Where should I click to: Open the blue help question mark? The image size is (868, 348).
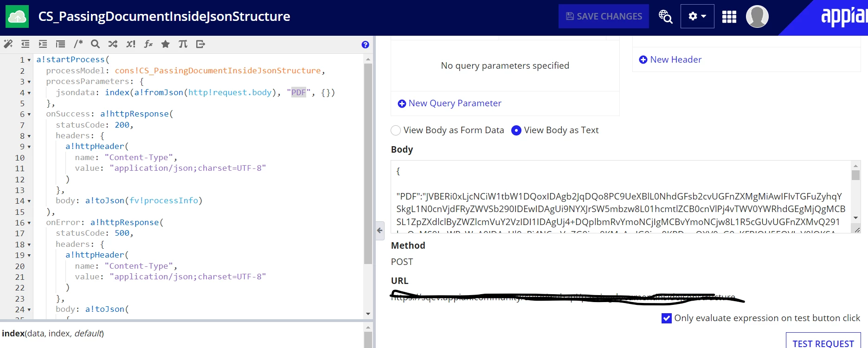point(365,45)
